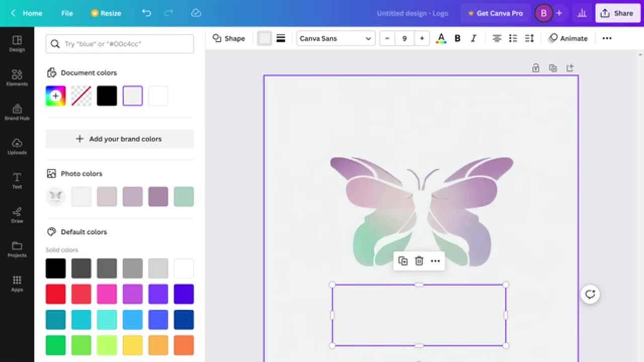The height and width of the screenshot is (362, 644).
Task: Duplicate the page using the copy icon
Action: pos(553,68)
